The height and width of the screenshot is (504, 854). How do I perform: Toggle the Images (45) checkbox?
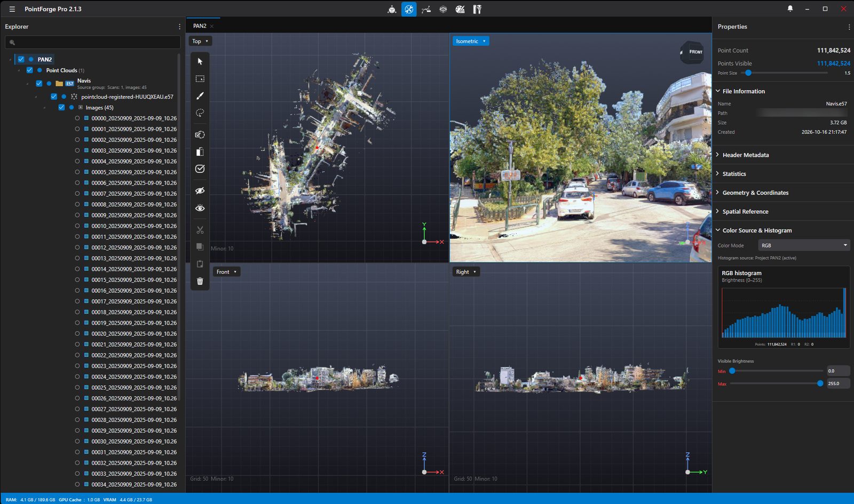(61, 107)
